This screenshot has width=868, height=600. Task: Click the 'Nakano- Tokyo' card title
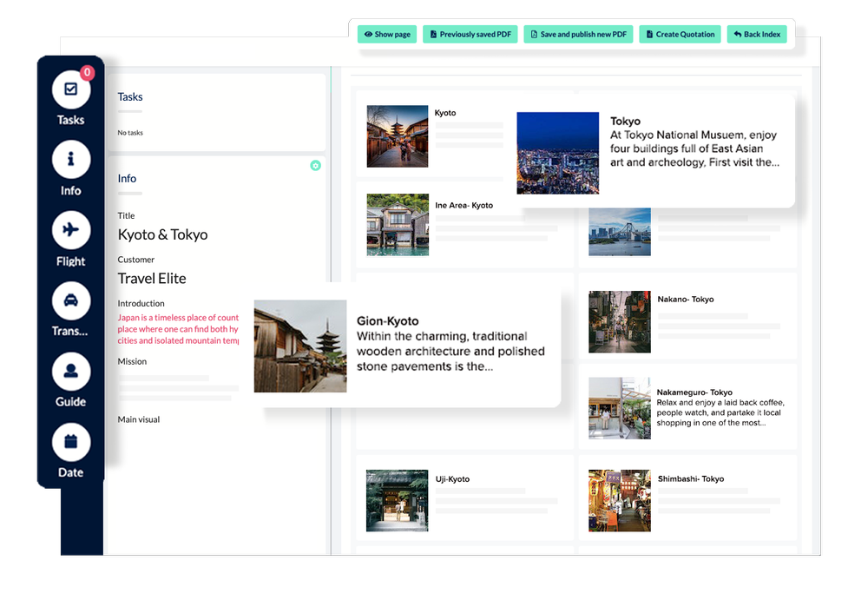686,300
